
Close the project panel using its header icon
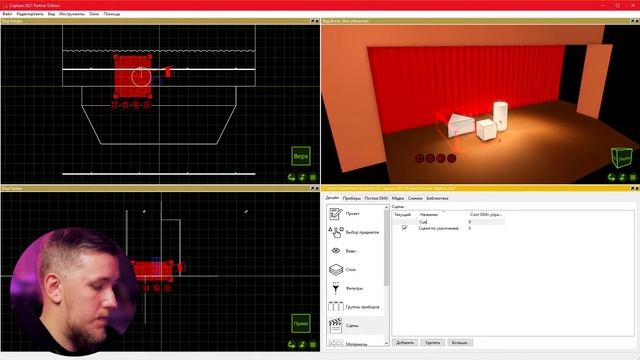[x=637, y=188]
